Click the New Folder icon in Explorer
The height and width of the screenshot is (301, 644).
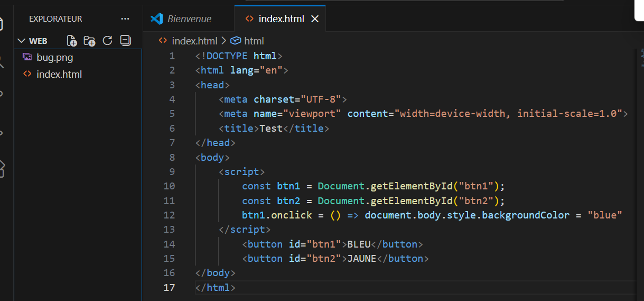coord(89,41)
